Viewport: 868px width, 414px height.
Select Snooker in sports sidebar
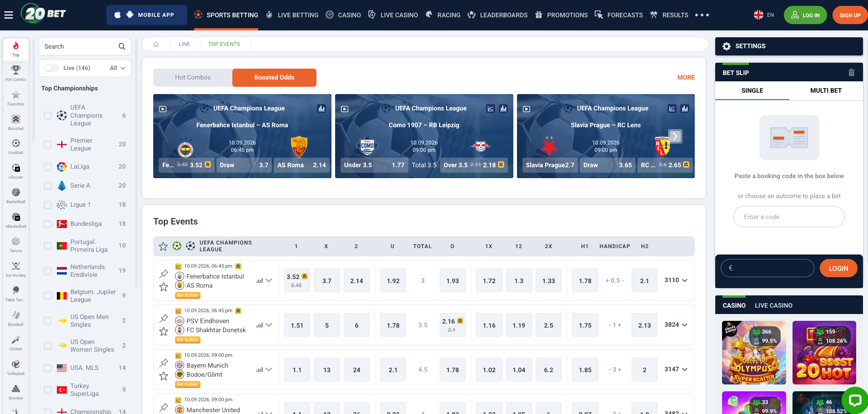point(16,392)
